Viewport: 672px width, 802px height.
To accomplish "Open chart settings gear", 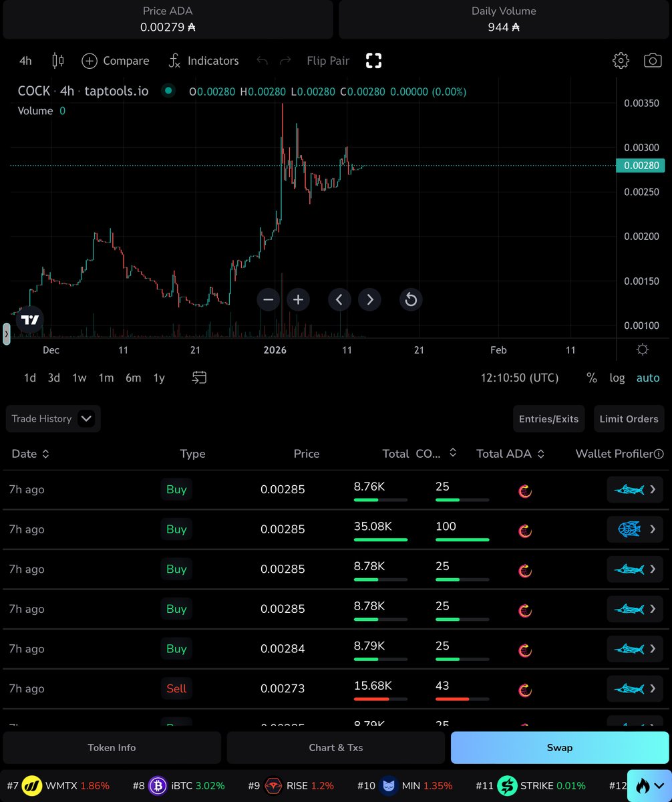I will pos(621,61).
